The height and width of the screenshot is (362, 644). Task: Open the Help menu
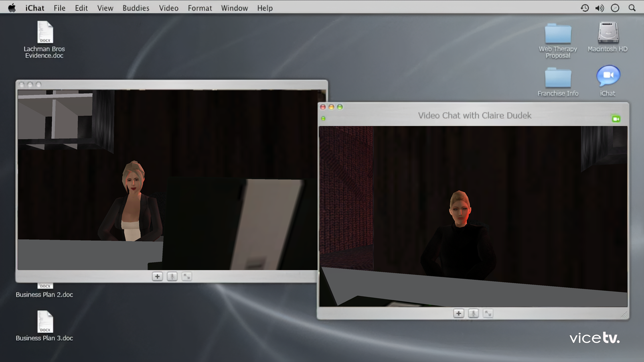[x=265, y=8]
